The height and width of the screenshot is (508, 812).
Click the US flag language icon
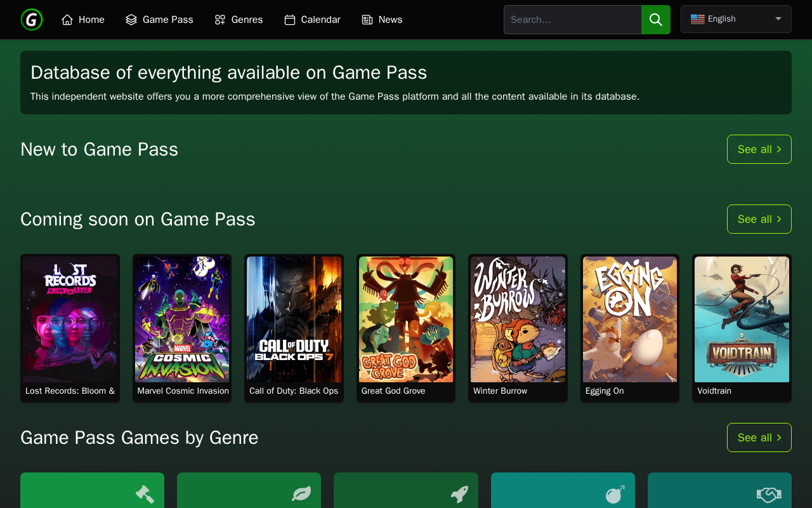[x=697, y=19]
